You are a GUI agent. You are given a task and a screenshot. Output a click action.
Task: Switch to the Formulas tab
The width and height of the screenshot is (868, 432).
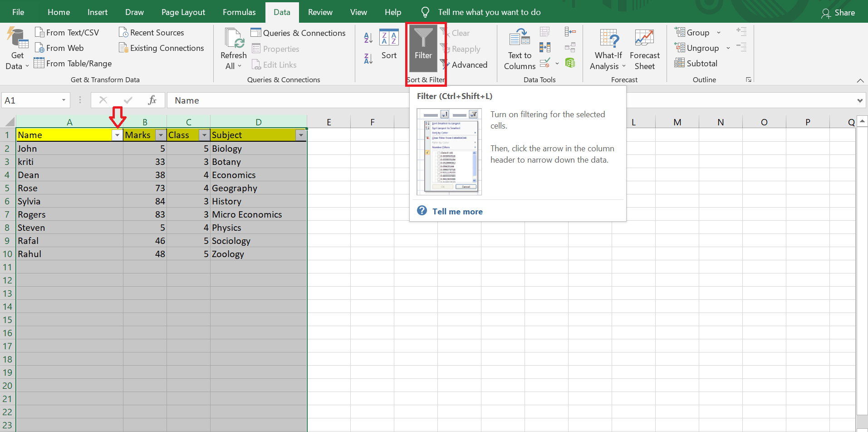pos(239,12)
